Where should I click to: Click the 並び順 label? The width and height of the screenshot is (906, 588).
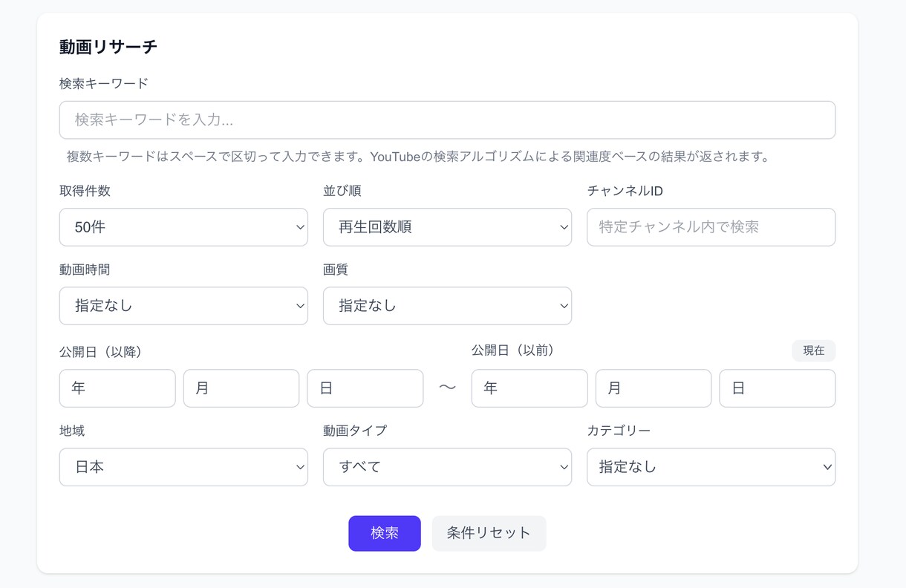342,191
